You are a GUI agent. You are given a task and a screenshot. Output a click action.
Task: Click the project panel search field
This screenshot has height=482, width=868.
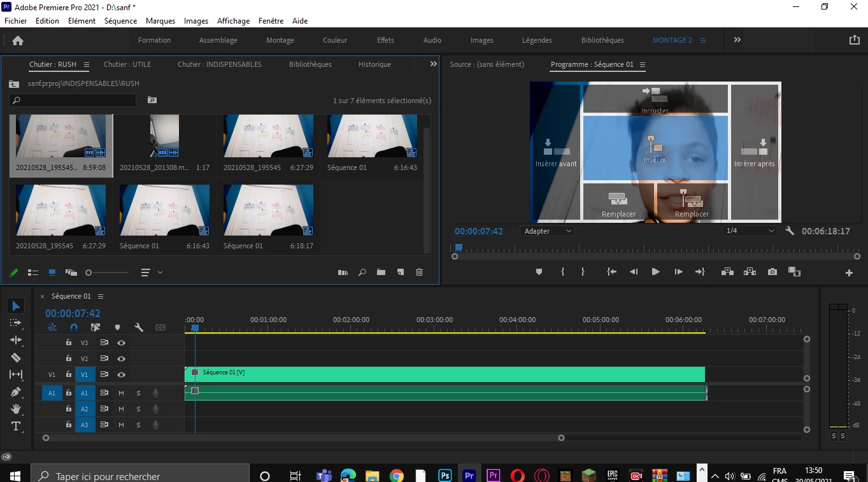tap(73, 100)
